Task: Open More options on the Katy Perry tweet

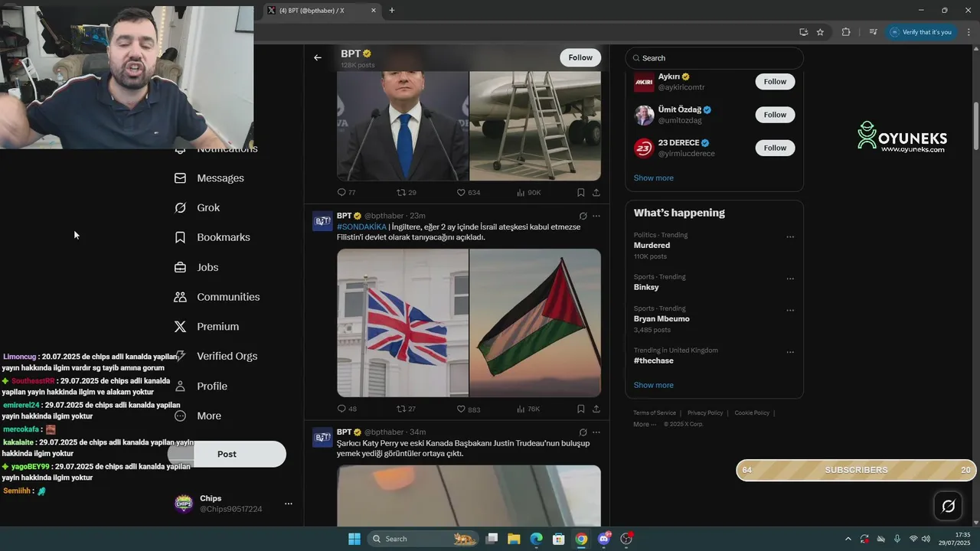Action: (596, 432)
